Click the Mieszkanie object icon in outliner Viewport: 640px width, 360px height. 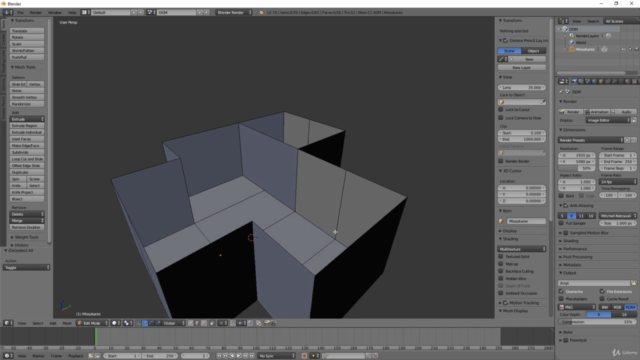[x=572, y=49]
